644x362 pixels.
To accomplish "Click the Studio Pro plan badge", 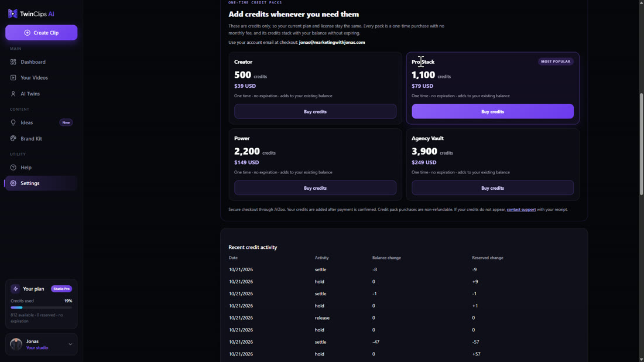I will 61,289.
